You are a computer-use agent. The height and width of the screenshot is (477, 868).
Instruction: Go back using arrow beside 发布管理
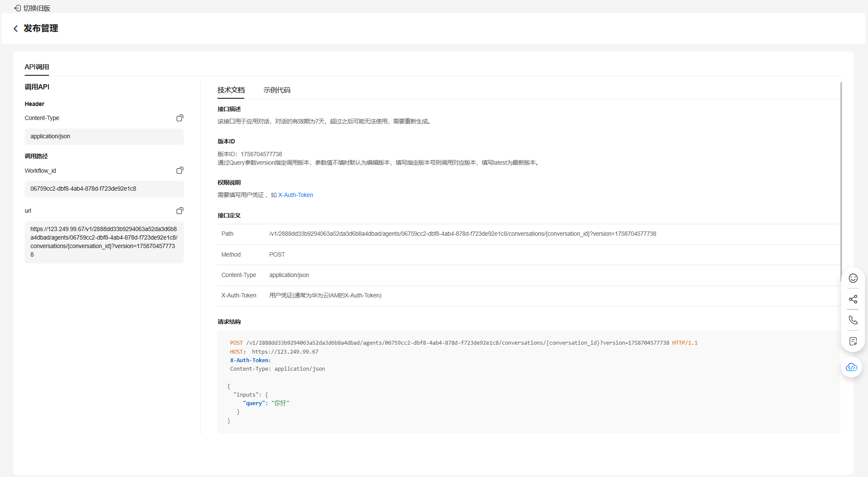[16, 29]
